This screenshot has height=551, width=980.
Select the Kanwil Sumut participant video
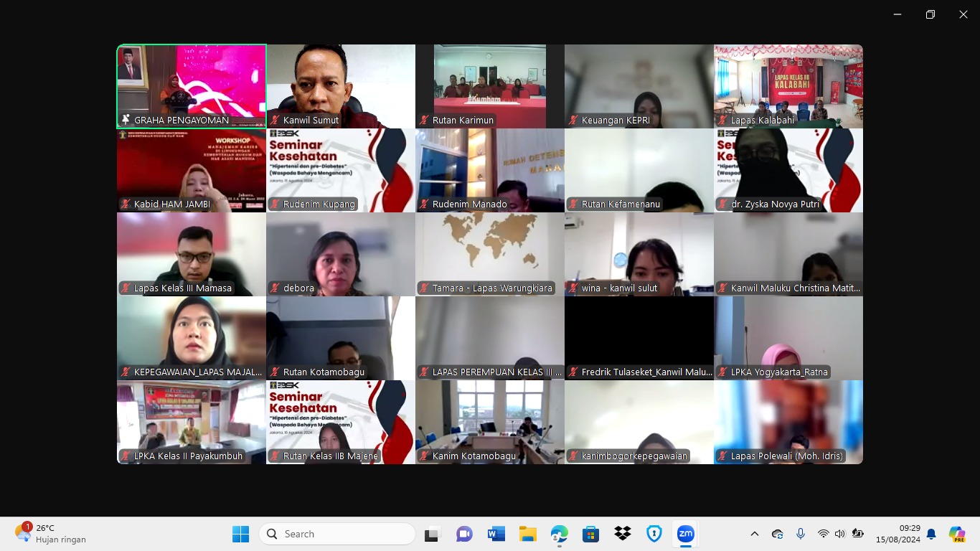(x=341, y=86)
